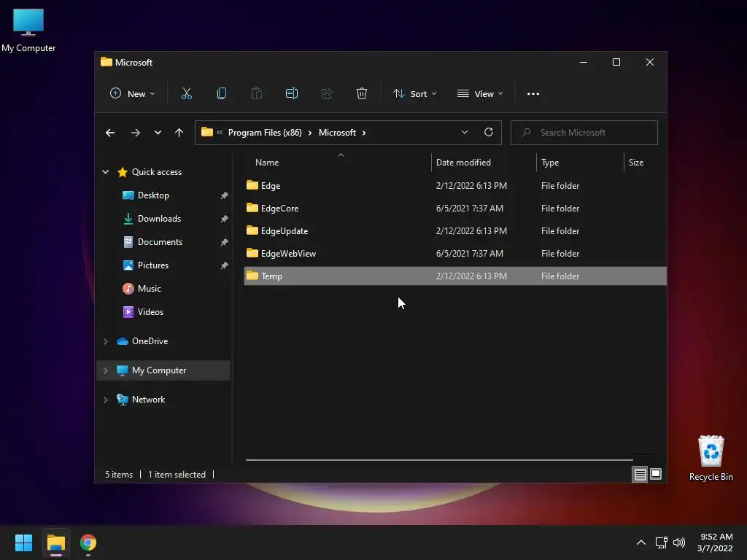Switch to large icons view layout
The width and height of the screenshot is (747, 560).
[x=656, y=474]
